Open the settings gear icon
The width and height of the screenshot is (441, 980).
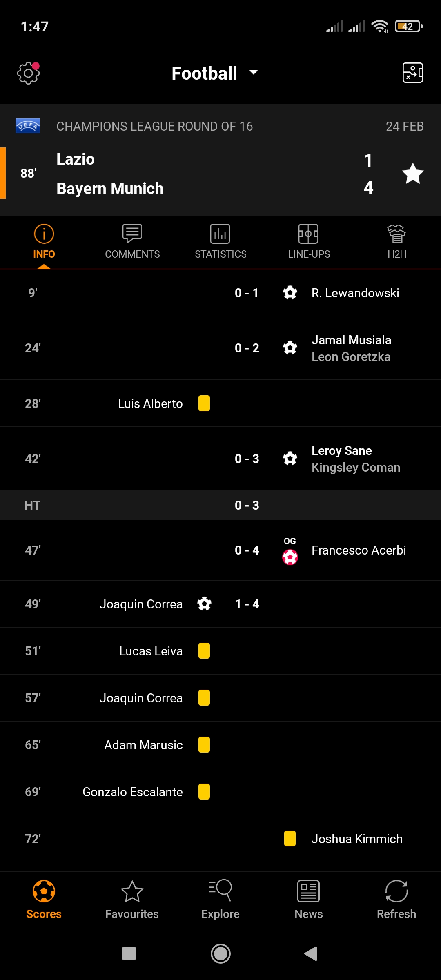pyautogui.click(x=28, y=73)
